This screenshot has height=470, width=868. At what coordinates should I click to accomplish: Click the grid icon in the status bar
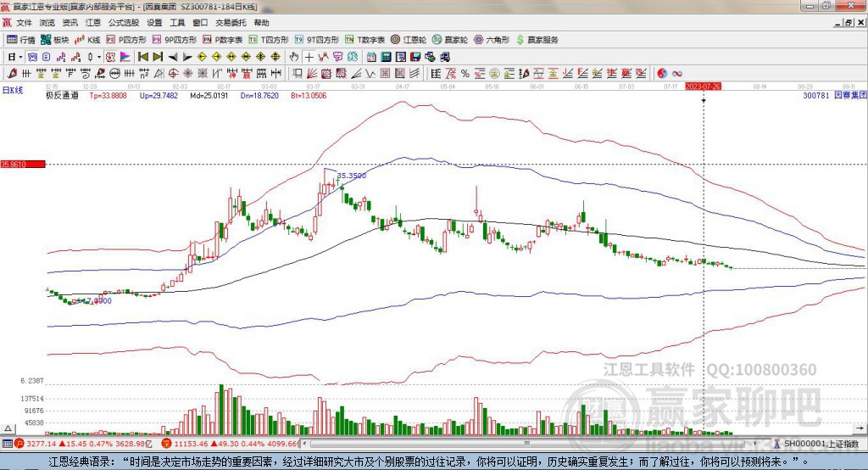click(x=7, y=444)
